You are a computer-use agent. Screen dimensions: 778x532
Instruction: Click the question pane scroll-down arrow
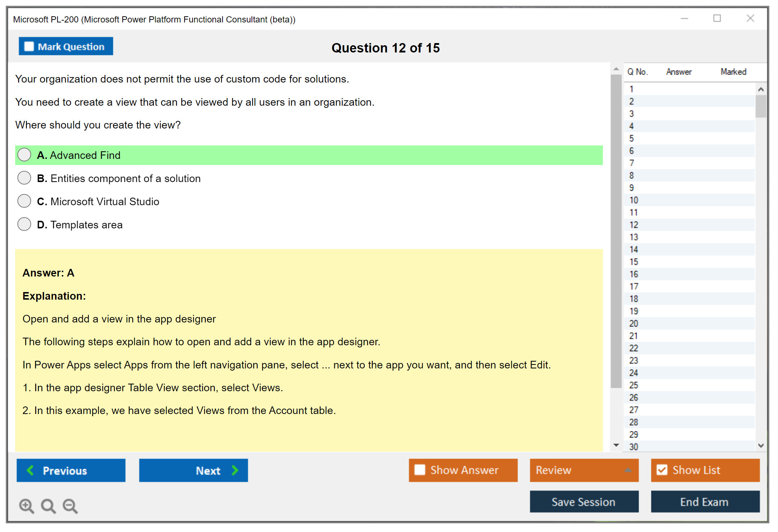[616, 445]
